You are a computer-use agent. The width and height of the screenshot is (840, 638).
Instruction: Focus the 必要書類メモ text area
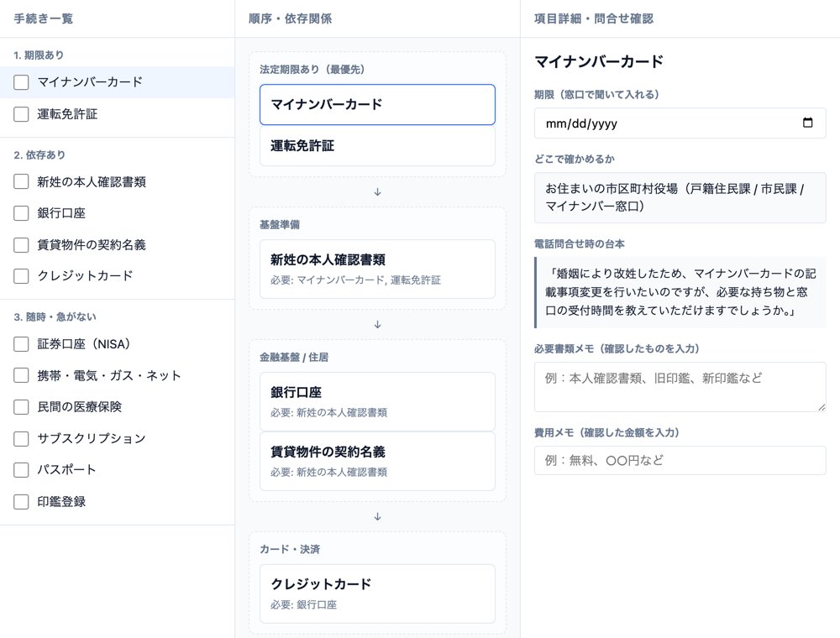point(680,387)
